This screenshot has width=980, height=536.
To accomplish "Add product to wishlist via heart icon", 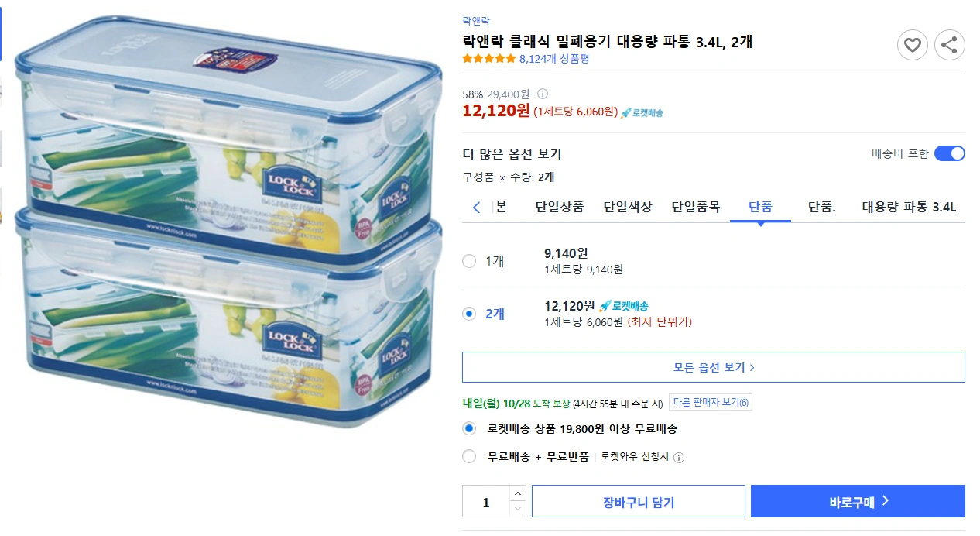I will point(912,45).
